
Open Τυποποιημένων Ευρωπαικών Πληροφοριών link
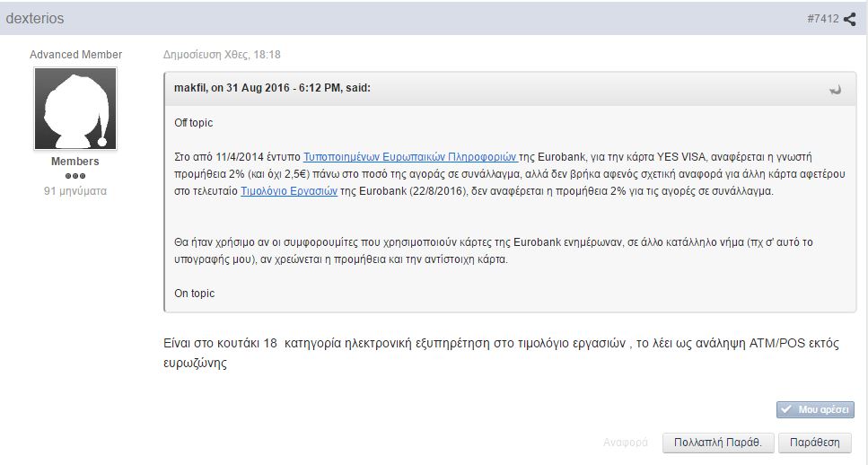point(411,157)
